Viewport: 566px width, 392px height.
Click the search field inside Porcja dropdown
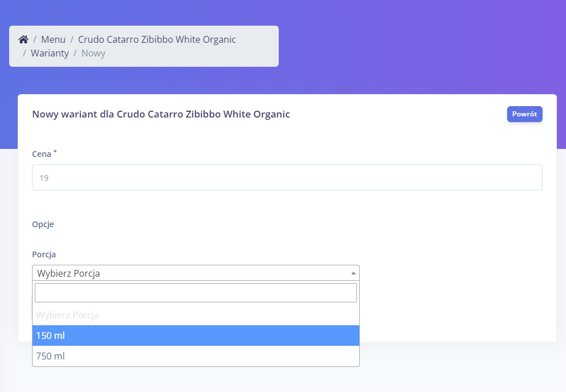pyautogui.click(x=195, y=293)
